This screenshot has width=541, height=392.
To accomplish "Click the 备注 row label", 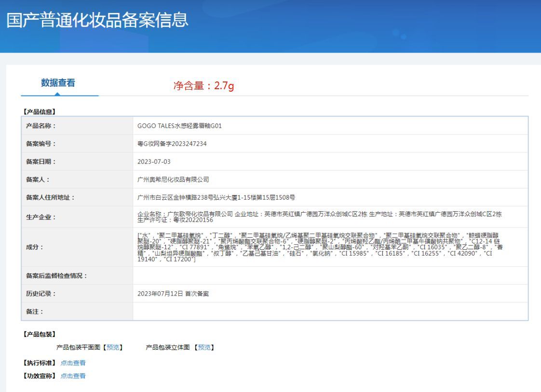I will click(x=35, y=311).
